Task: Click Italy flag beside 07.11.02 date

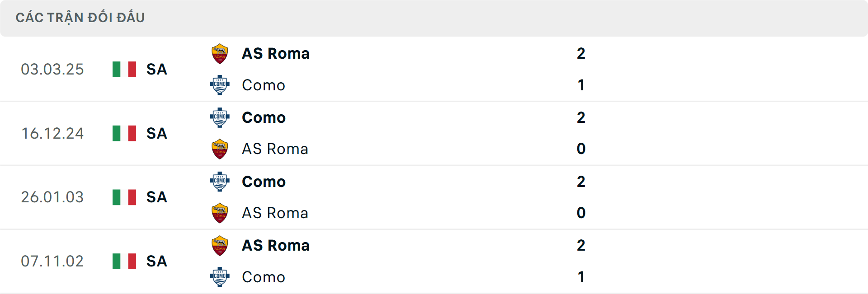Action: click(124, 261)
